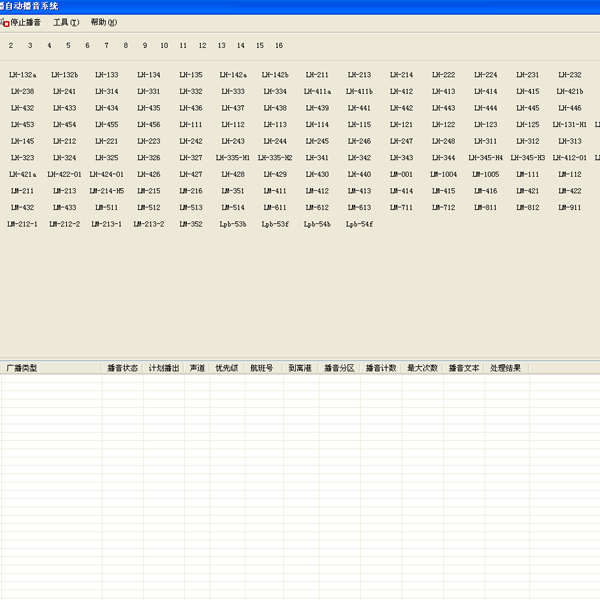Select zone LM-214-H5
Viewport: 600px width, 600px height.
click(x=107, y=191)
